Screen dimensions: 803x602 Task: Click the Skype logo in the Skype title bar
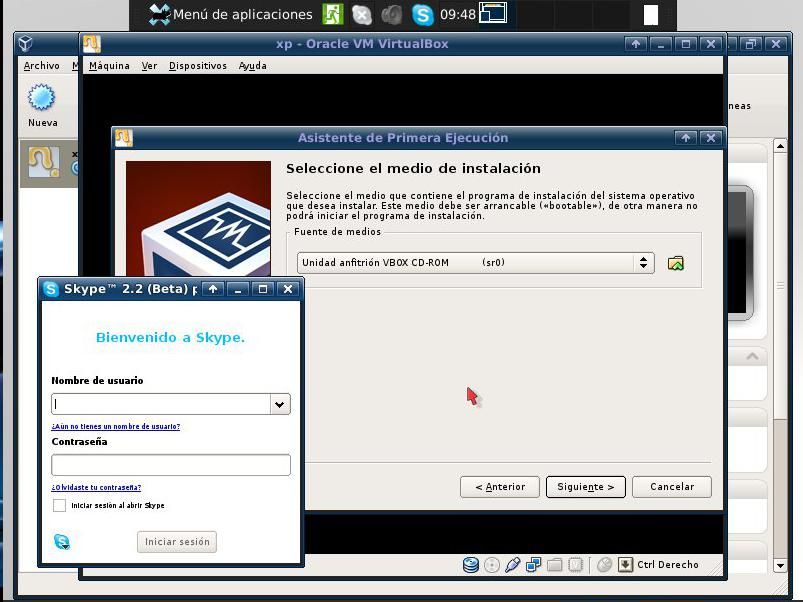[x=51, y=289]
